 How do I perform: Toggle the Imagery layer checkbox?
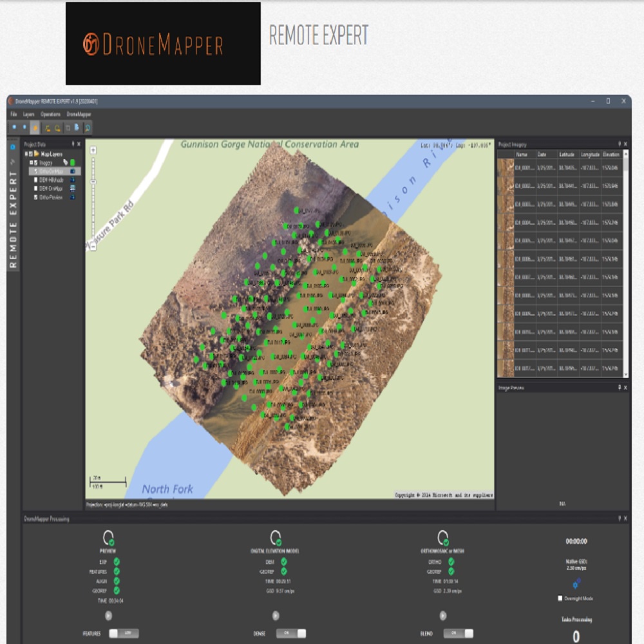pyautogui.click(x=35, y=163)
